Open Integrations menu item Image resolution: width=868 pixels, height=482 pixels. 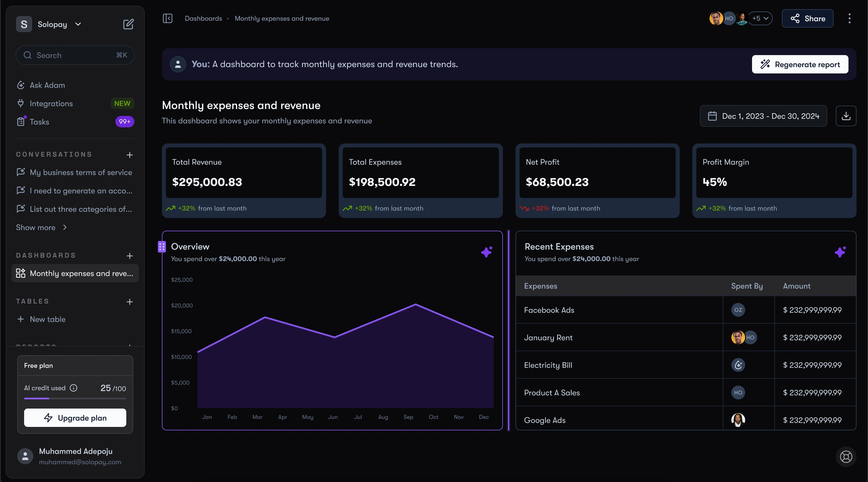(51, 103)
